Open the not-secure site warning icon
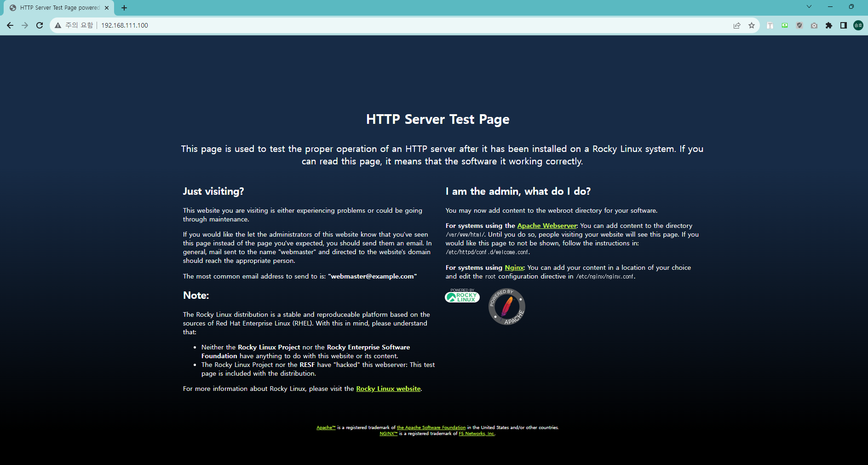 pos(58,25)
